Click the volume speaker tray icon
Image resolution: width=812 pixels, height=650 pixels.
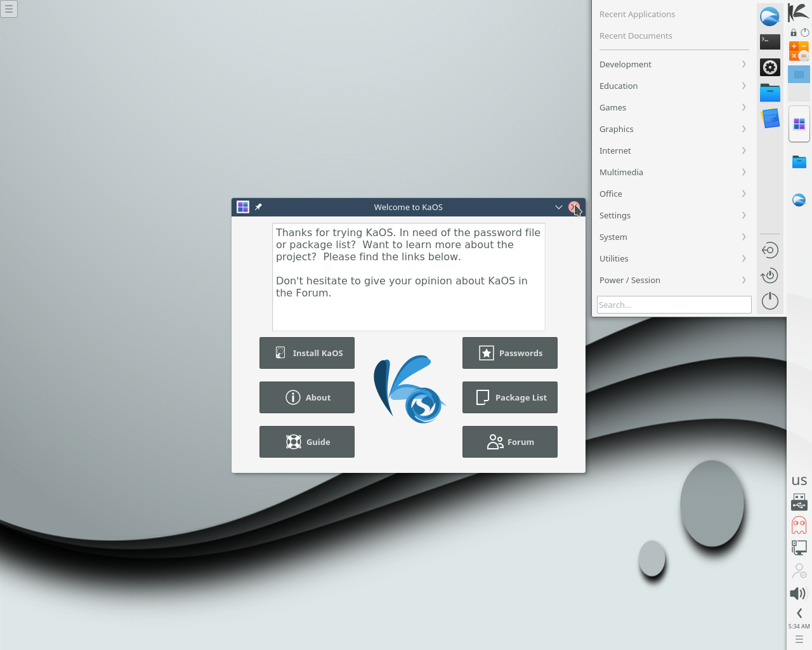tap(798, 594)
